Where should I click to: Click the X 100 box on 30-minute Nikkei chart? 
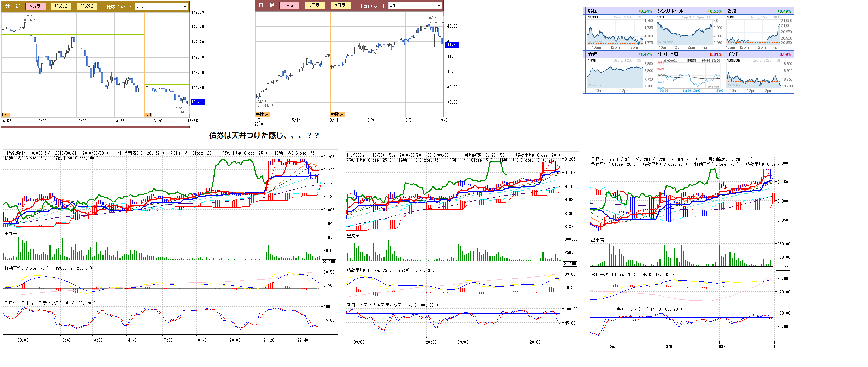point(783,268)
